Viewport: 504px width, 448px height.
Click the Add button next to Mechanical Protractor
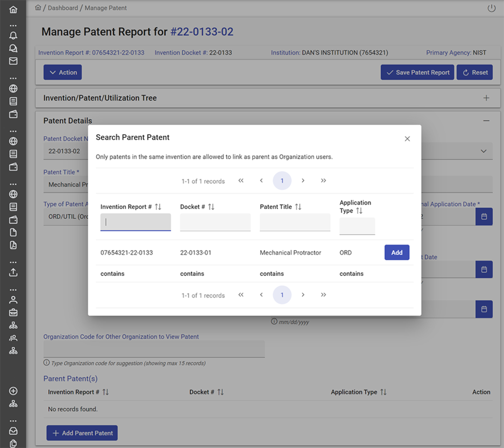pos(396,252)
